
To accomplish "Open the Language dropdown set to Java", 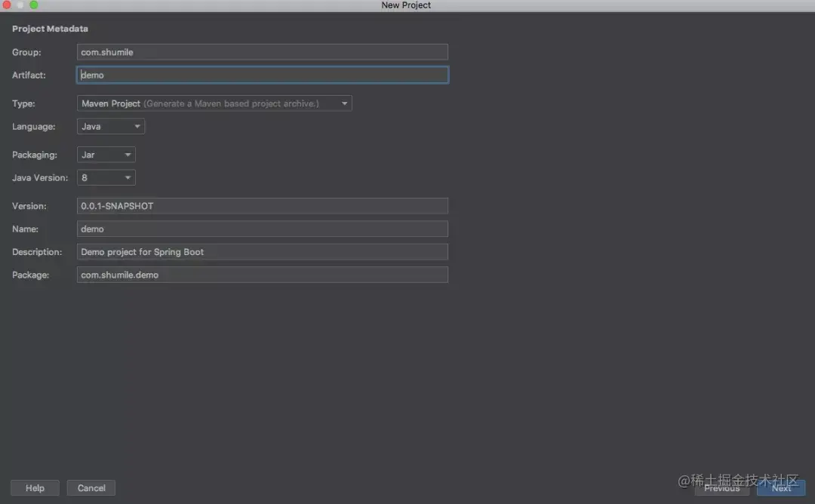I will [111, 126].
